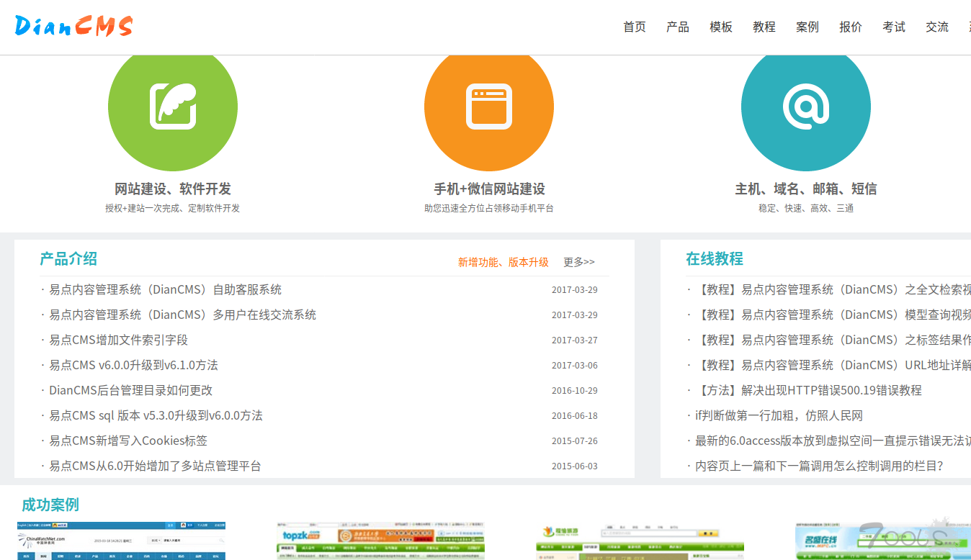Screen dimensions: 971x560
Task: Open the 案例 menu item
Action: pyautogui.click(x=807, y=27)
